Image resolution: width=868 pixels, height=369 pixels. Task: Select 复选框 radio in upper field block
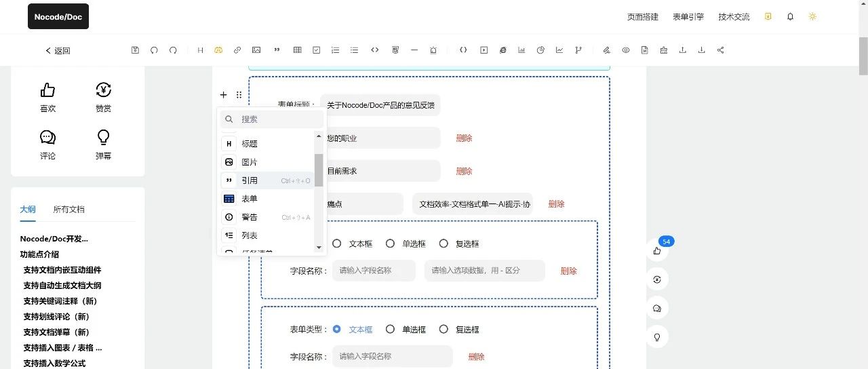click(443, 244)
